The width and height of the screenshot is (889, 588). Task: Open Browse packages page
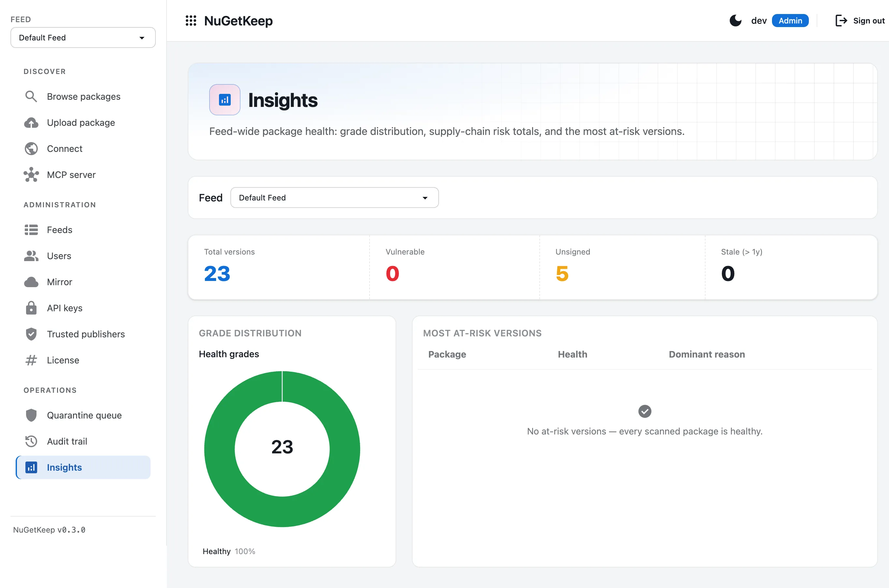pyautogui.click(x=83, y=96)
